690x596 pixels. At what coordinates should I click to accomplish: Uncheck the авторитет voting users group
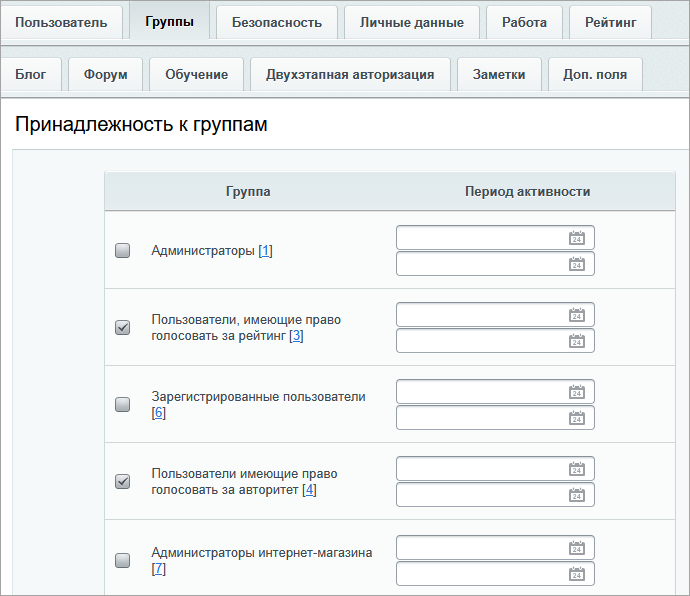(x=123, y=481)
